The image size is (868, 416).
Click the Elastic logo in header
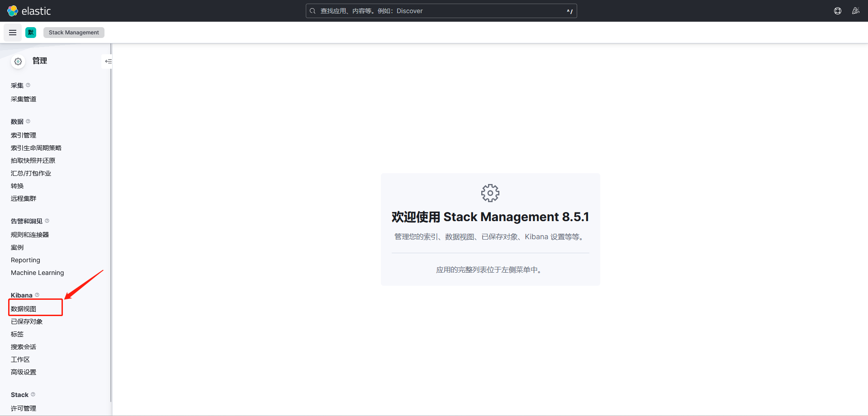coord(29,11)
